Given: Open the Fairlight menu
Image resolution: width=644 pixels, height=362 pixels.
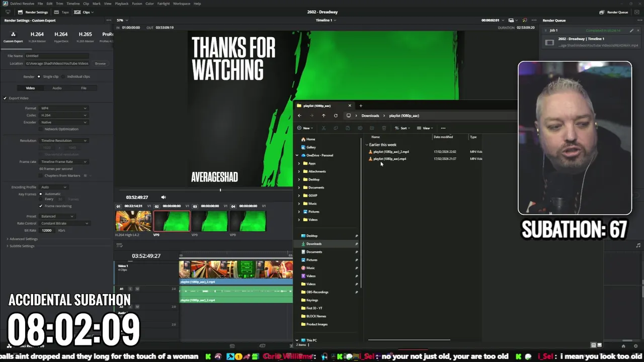Looking at the screenshot, I should pyautogui.click(x=164, y=4).
